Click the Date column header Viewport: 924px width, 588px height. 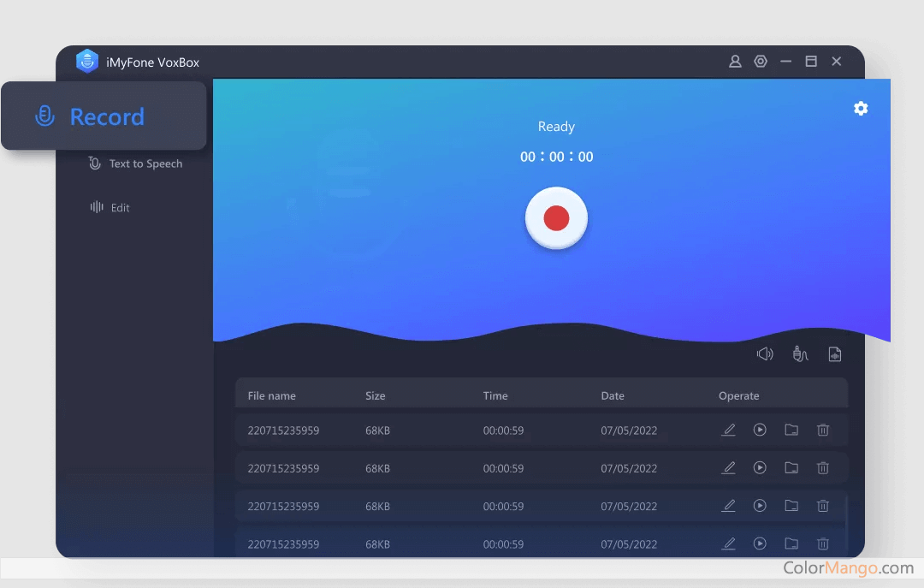tap(613, 395)
